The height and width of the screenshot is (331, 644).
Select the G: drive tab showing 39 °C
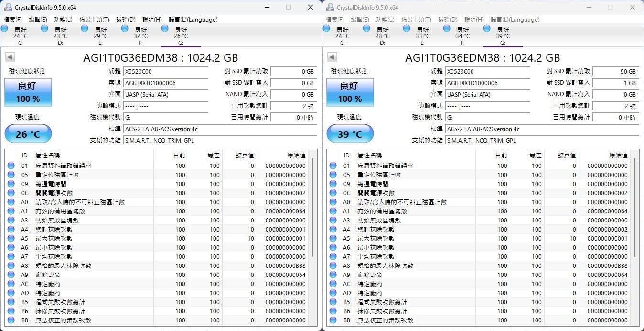click(x=503, y=36)
